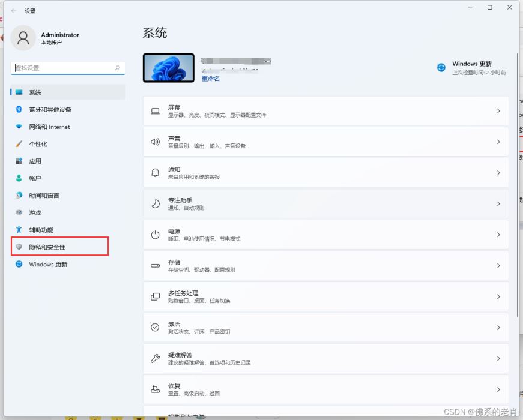Click the 疑难解答 wrench icon
Screen dimensions: 523x420
(x=155, y=358)
